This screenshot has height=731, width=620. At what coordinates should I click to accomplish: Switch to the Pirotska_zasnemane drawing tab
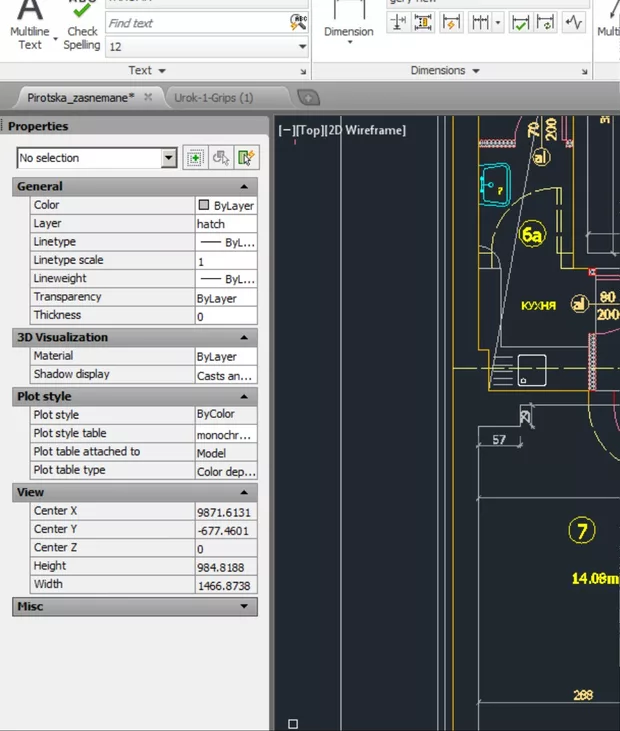click(80, 98)
